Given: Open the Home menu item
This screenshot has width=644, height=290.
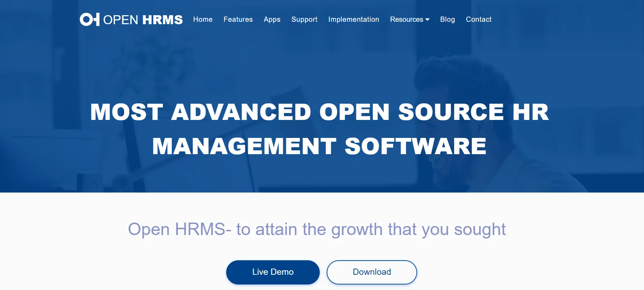Looking at the screenshot, I should (x=203, y=19).
